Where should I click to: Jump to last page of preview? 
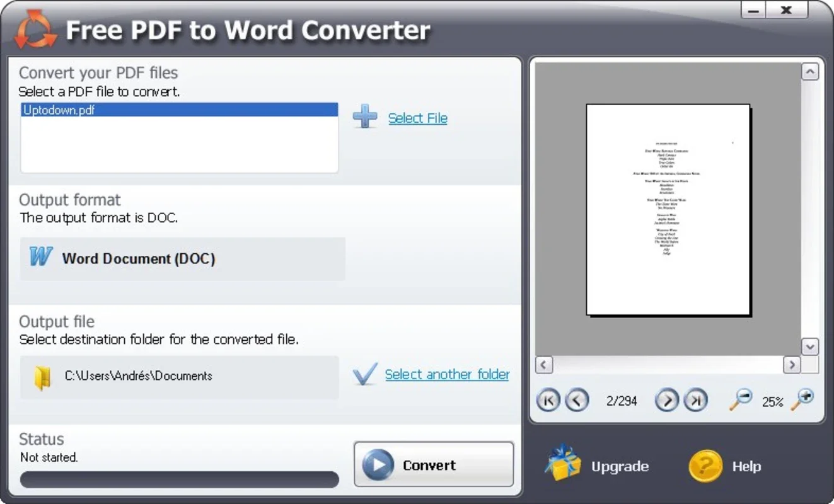pos(696,400)
